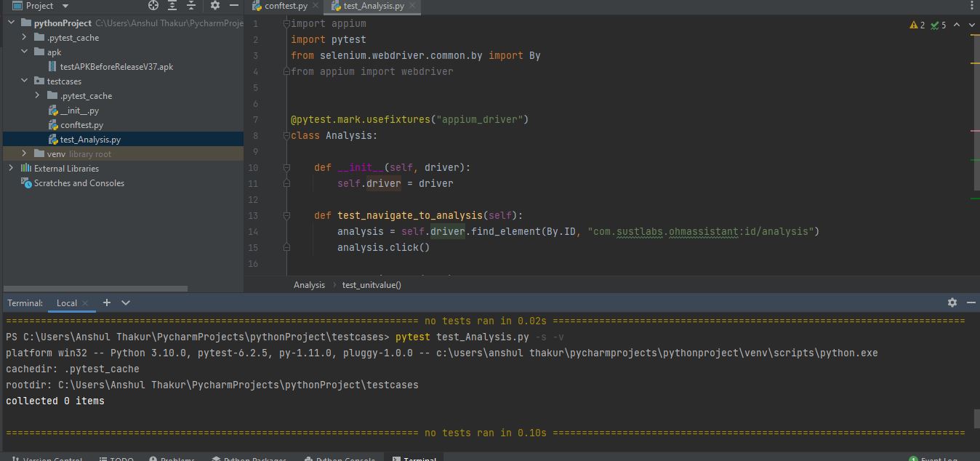Click the typos count checkmark indicator
980x461 pixels.
939,25
